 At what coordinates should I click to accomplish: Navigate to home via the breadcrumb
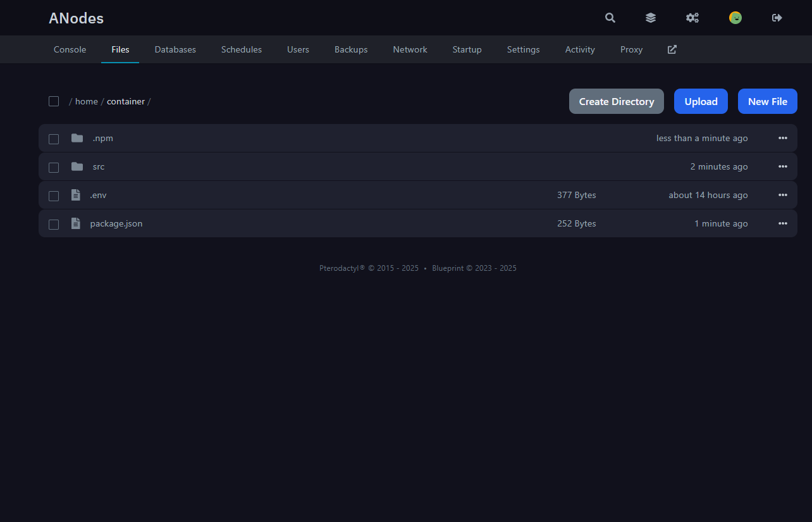pos(86,101)
